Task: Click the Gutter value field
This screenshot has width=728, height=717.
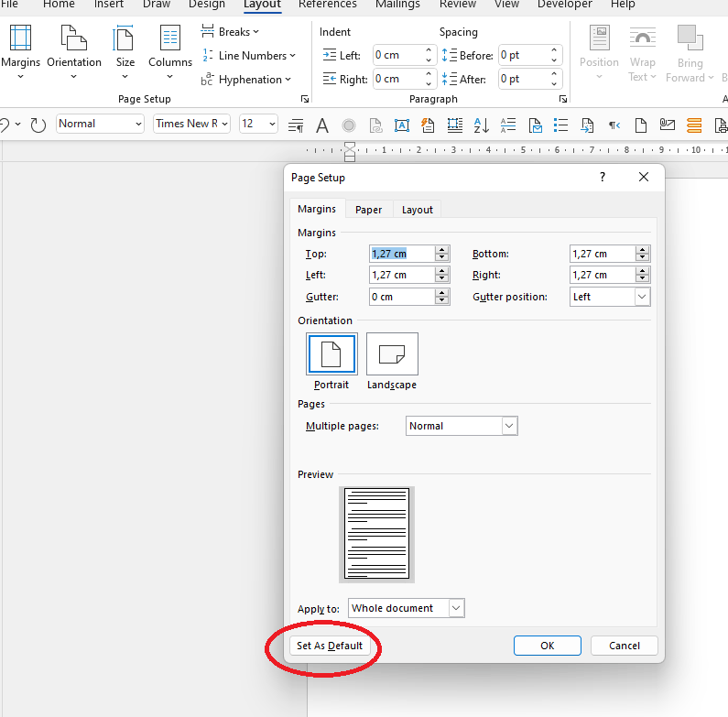Action: (x=402, y=297)
